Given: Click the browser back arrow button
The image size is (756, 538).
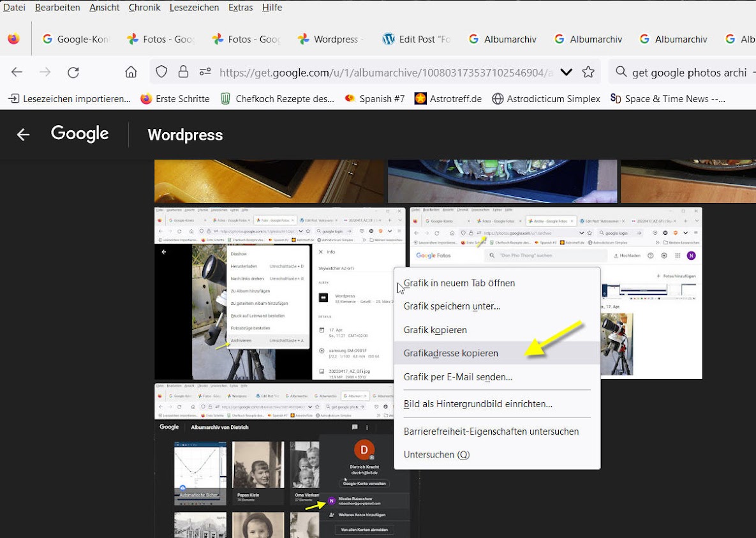Looking at the screenshot, I should 17,72.
